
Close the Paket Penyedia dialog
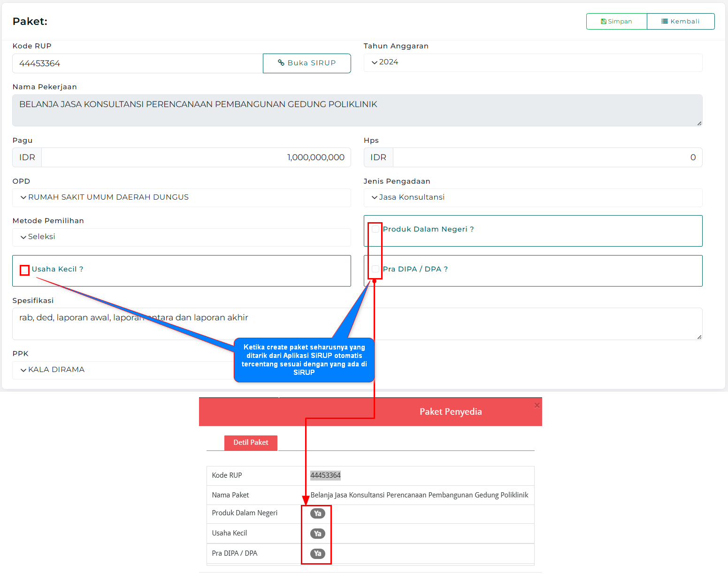pyautogui.click(x=537, y=405)
